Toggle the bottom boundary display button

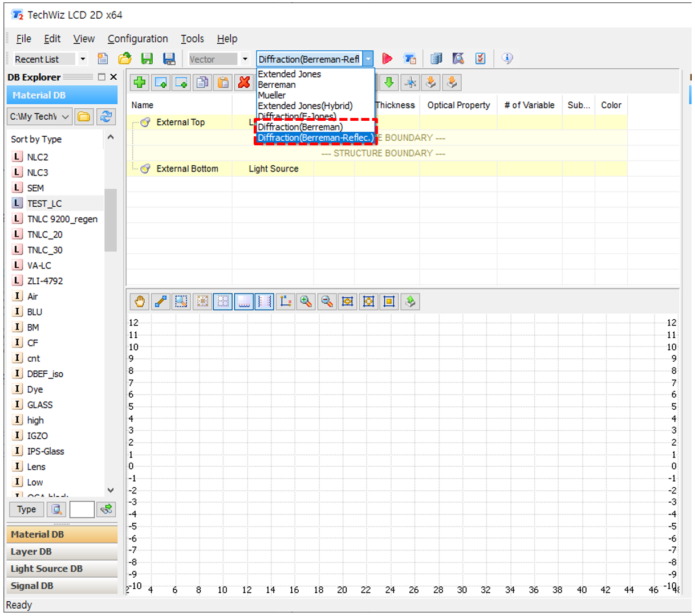(244, 301)
